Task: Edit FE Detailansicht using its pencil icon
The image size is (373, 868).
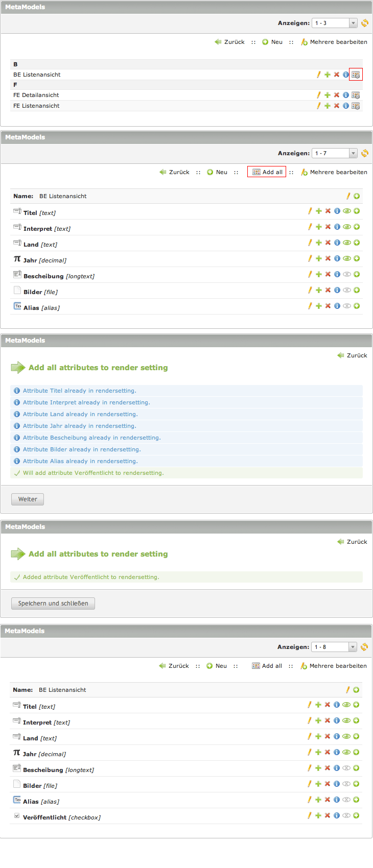Action: [x=318, y=95]
